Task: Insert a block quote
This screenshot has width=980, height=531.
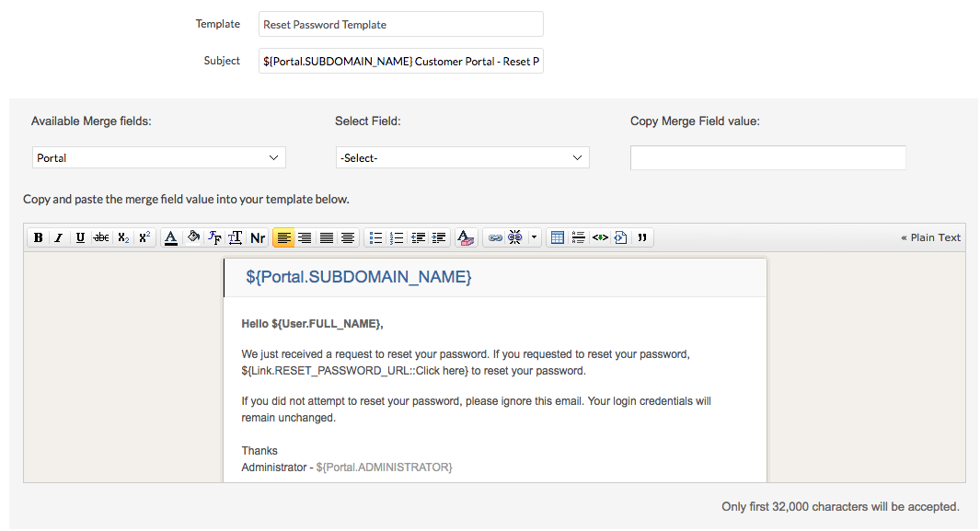Action: 642,237
